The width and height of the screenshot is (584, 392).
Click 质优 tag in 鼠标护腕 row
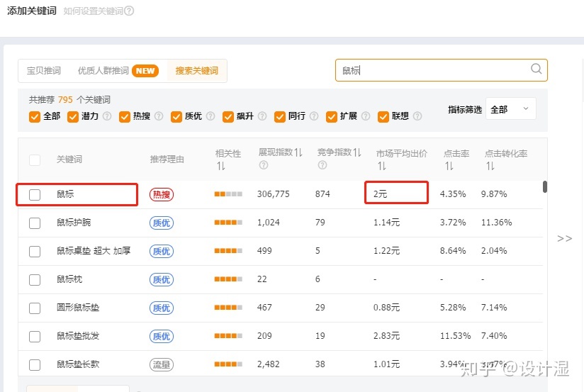[x=162, y=223]
